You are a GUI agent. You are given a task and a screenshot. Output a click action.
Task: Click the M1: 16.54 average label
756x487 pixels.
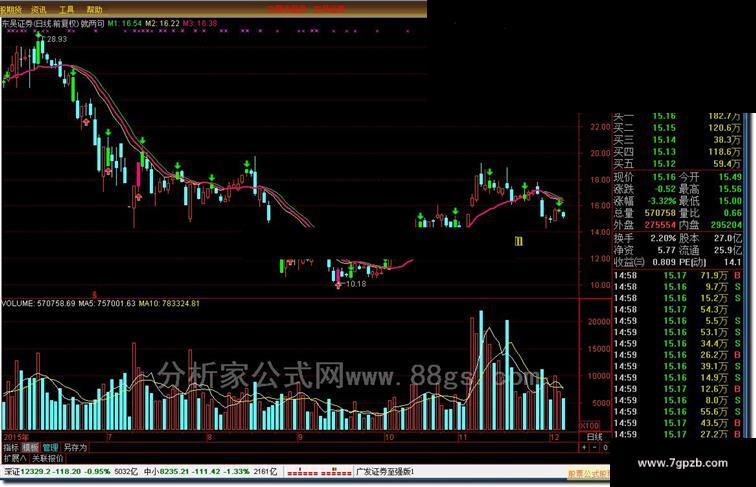(x=125, y=23)
